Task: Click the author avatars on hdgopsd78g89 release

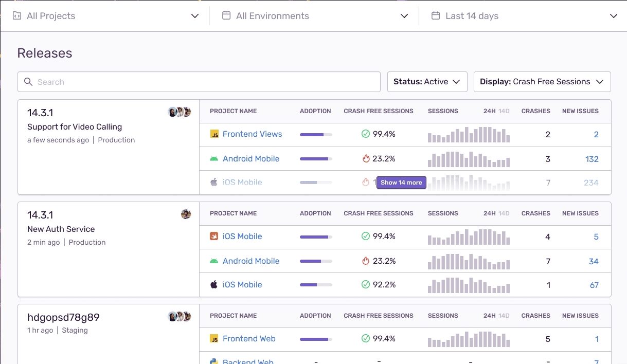Action: (x=180, y=317)
